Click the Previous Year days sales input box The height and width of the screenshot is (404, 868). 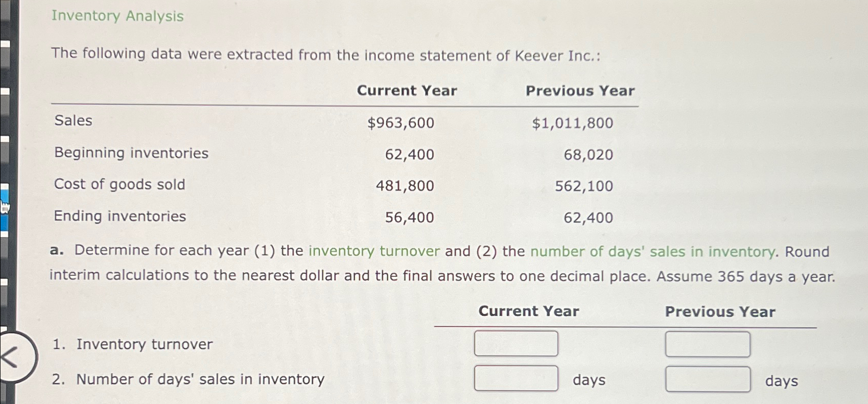pyautogui.click(x=708, y=378)
